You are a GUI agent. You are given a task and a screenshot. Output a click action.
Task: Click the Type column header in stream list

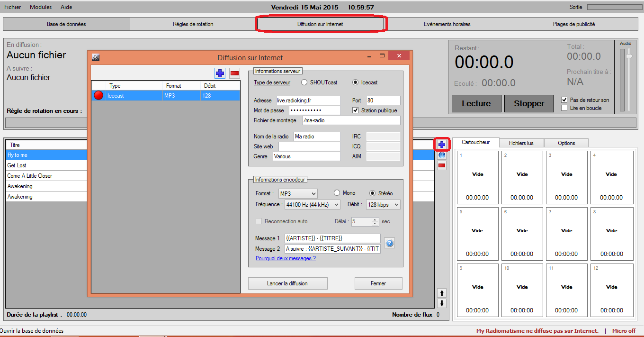(x=134, y=86)
